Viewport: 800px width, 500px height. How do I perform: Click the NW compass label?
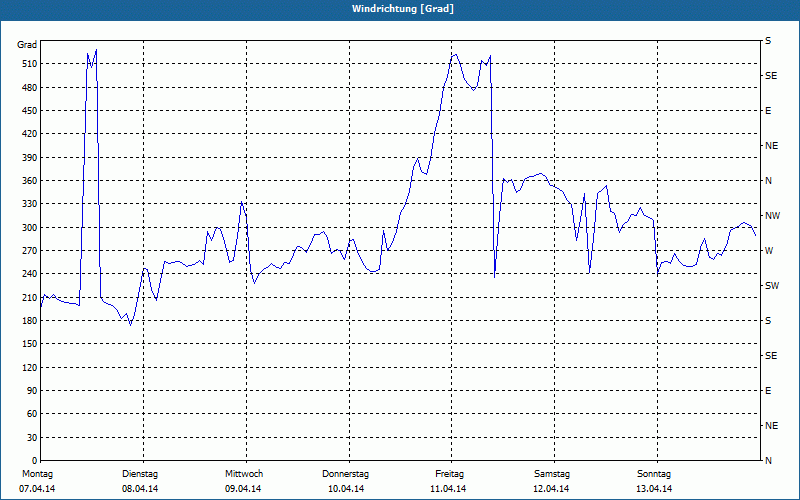tap(772, 216)
